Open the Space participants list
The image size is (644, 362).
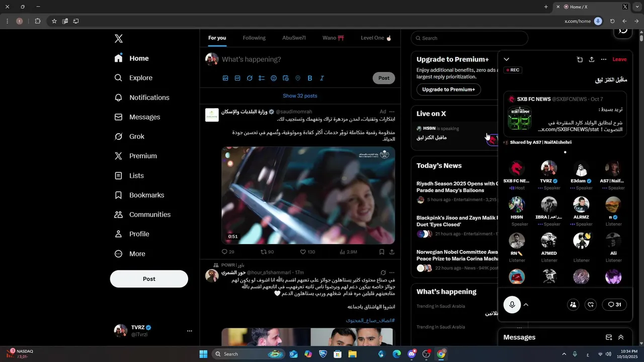pos(573,305)
